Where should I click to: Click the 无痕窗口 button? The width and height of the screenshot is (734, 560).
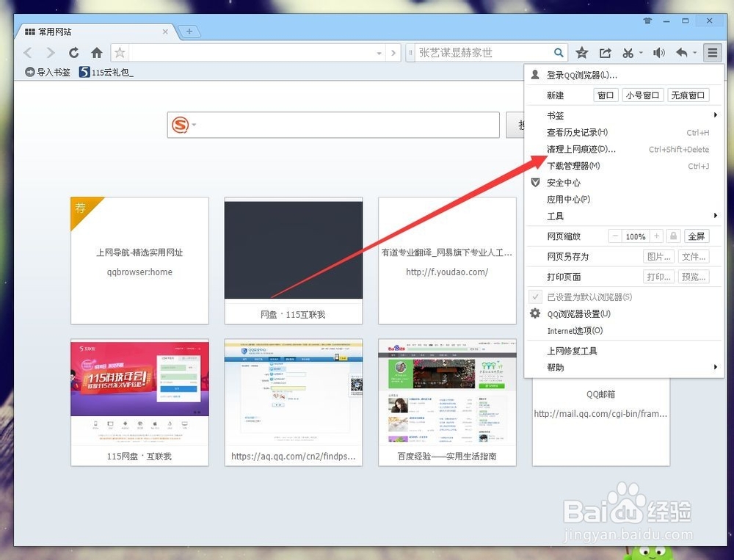point(688,95)
